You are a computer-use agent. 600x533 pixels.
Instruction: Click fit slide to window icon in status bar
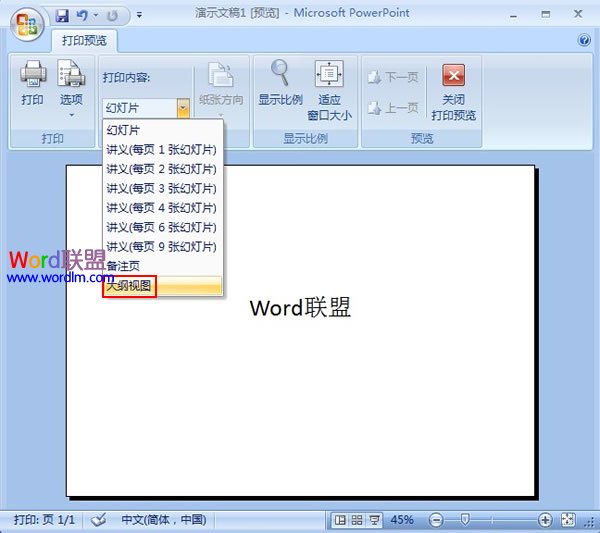tap(568, 520)
